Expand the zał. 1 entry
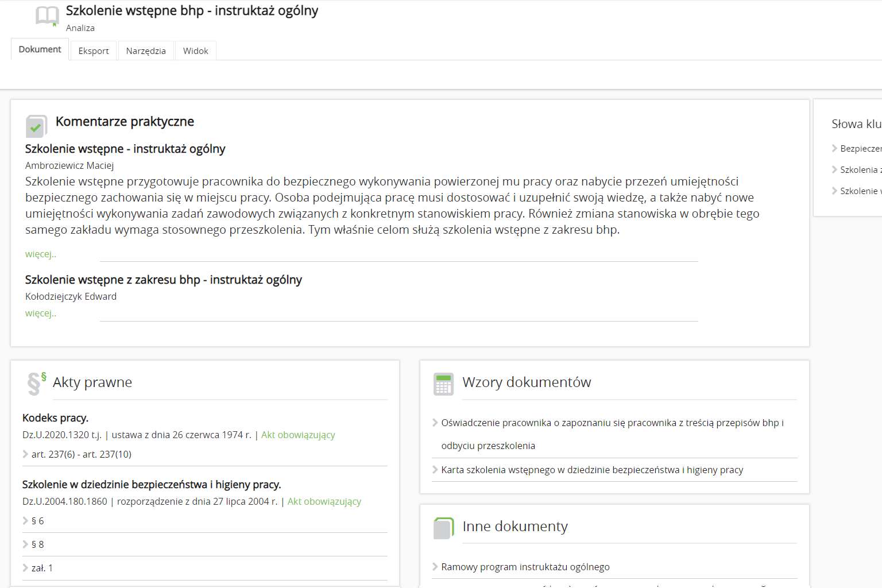Viewport: 882px width, 588px height. pyautogui.click(x=42, y=568)
